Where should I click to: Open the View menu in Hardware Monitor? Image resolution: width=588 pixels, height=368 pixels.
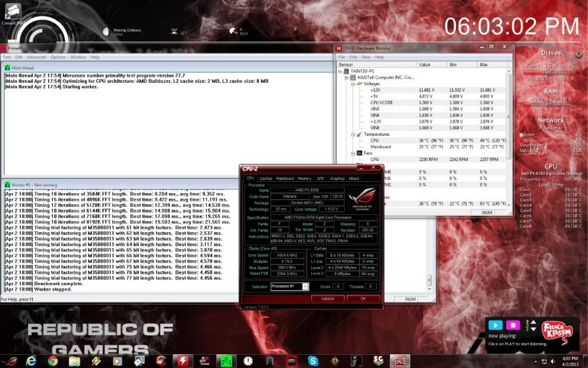[x=366, y=57]
